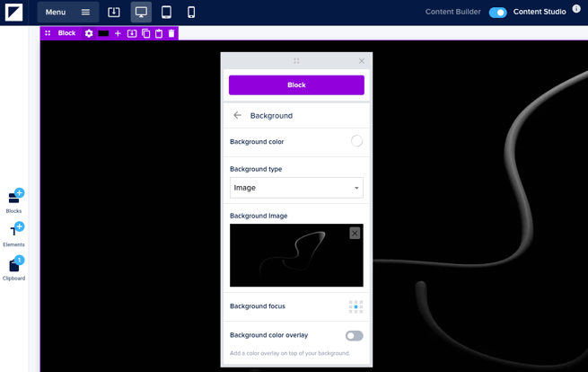Delete the block with trash icon
Screen dimensions: 588x372
coord(171,33)
